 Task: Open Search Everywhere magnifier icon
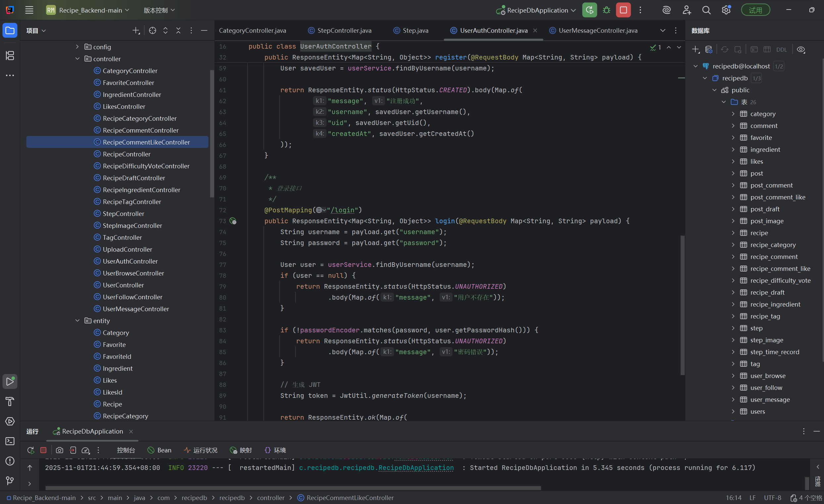[x=706, y=10]
